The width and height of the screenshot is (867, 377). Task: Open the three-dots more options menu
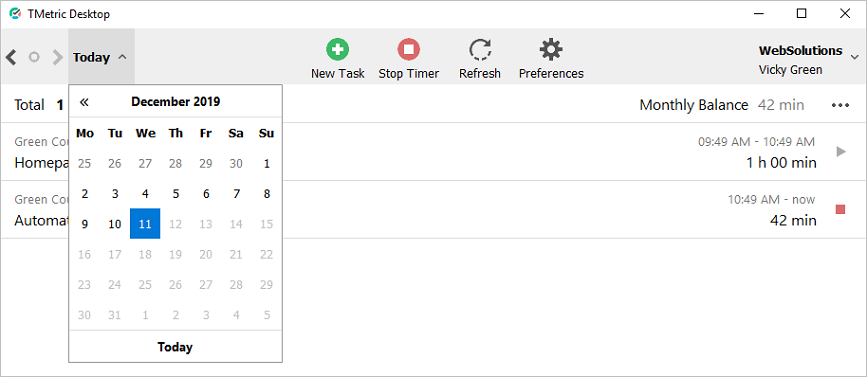click(x=840, y=105)
